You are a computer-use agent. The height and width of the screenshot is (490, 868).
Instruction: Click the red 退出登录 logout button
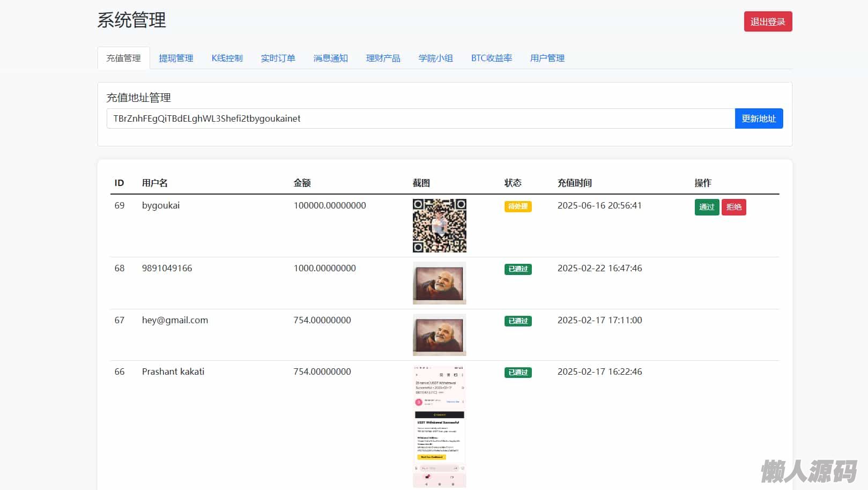tap(767, 21)
